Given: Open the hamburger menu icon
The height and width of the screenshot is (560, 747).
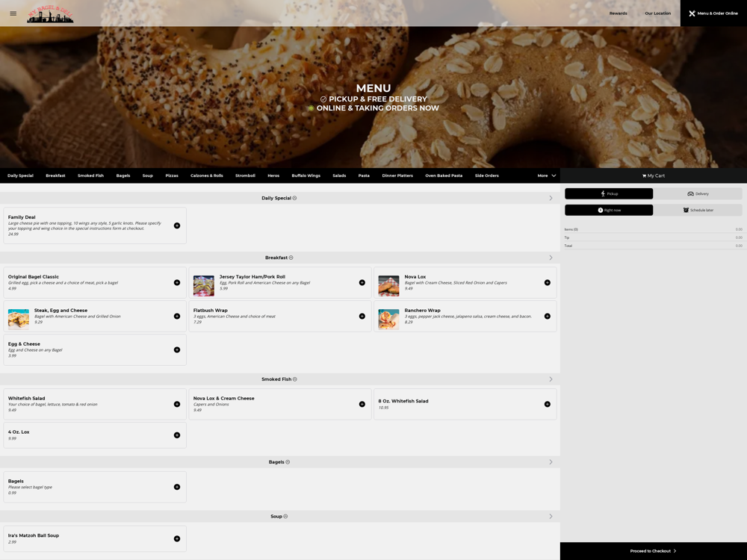Looking at the screenshot, I should 13,13.
